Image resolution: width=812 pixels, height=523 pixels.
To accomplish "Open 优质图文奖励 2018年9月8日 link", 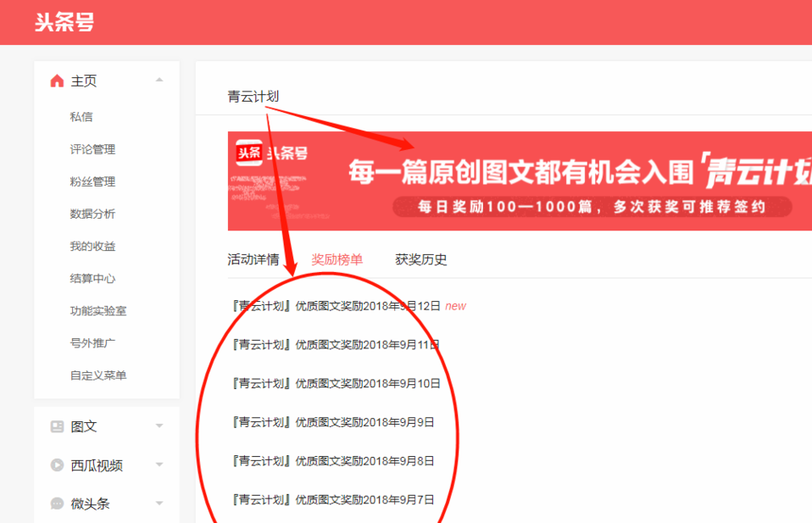I will (x=333, y=461).
